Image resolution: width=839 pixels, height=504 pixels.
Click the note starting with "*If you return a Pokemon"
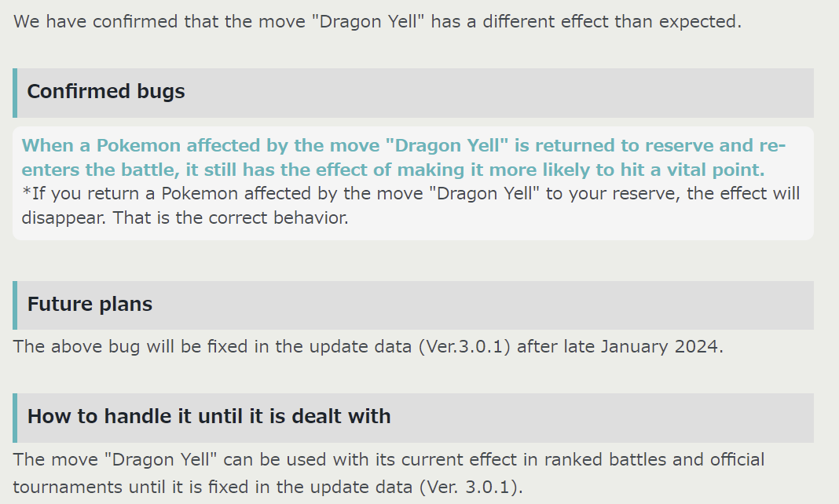coord(410,206)
